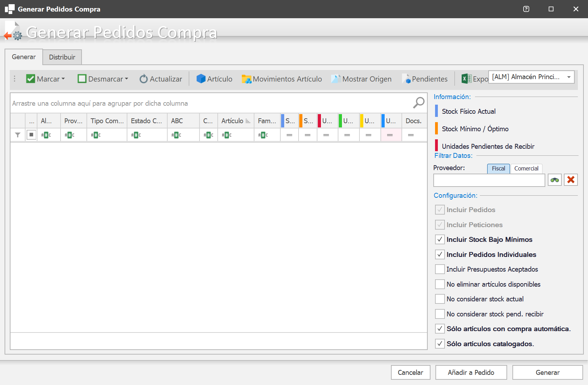Refresh data with the Actualizar icon
This screenshot has width=588, height=385.
pyautogui.click(x=143, y=79)
